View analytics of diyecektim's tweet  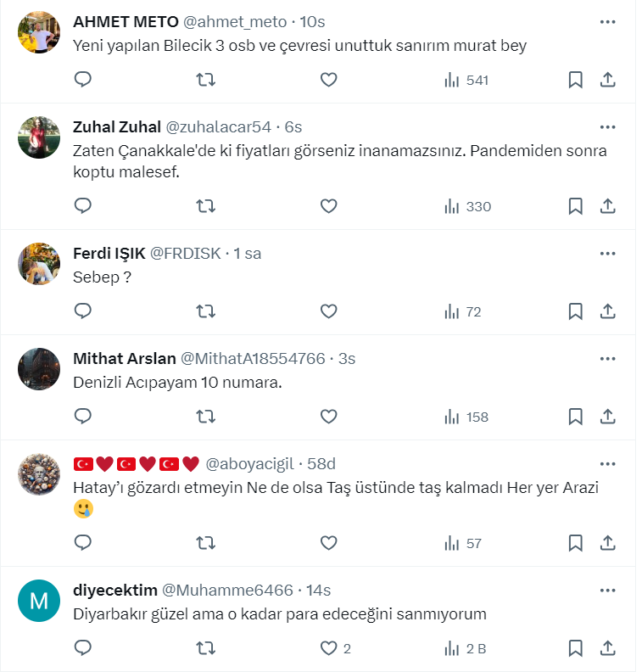point(465,648)
